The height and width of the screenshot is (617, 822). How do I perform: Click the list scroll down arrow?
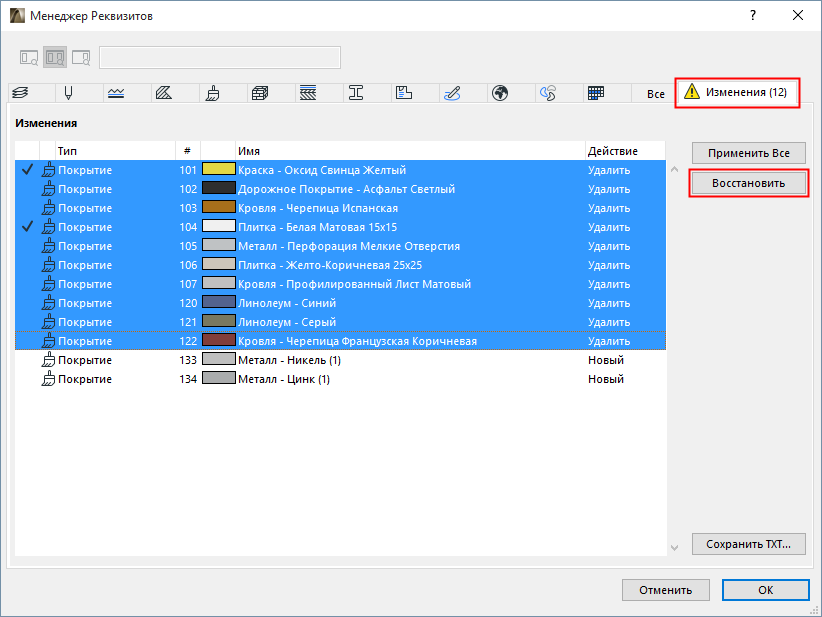coord(675,548)
